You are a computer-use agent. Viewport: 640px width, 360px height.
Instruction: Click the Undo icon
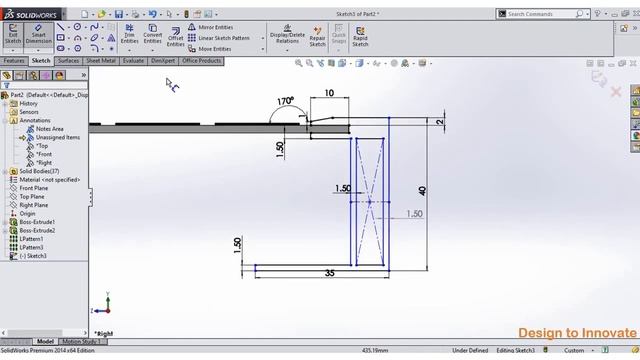(x=152, y=14)
